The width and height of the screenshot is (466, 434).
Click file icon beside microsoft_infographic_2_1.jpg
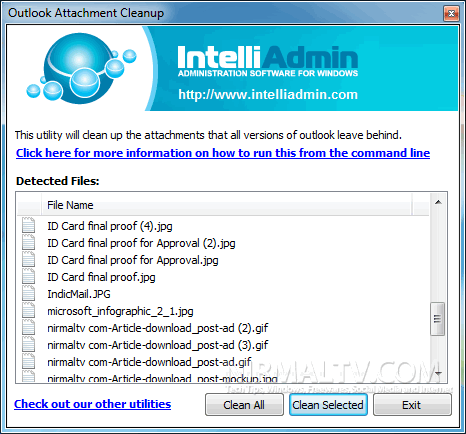pos(28,310)
